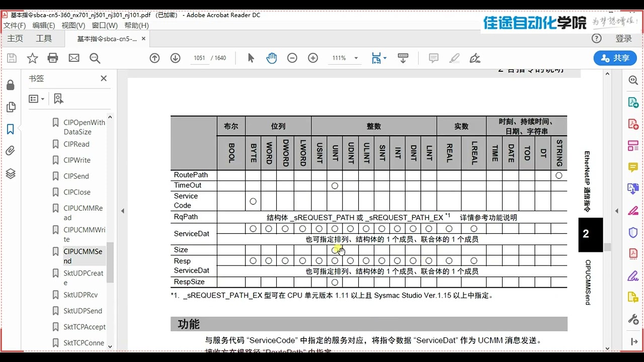Open the 窗口(W) menu
Image resolution: width=644 pixels, height=362 pixels.
click(x=105, y=25)
